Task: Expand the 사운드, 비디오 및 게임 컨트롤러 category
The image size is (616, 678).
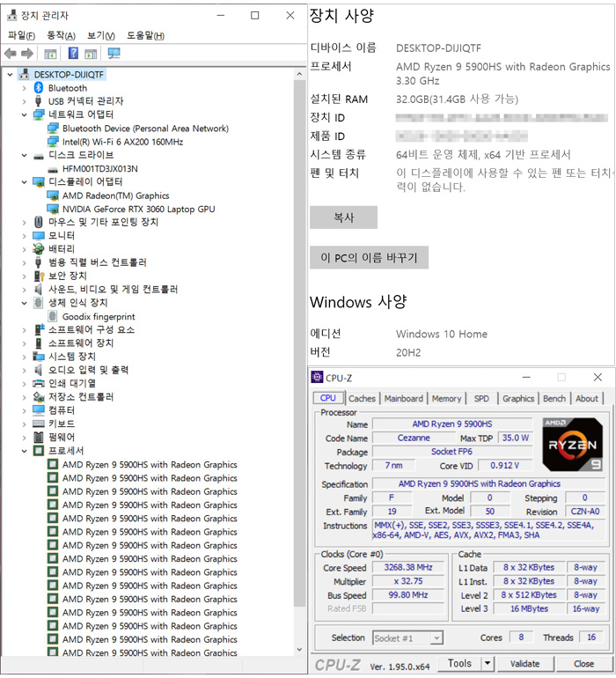Action: pyautogui.click(x=25, y=290)
